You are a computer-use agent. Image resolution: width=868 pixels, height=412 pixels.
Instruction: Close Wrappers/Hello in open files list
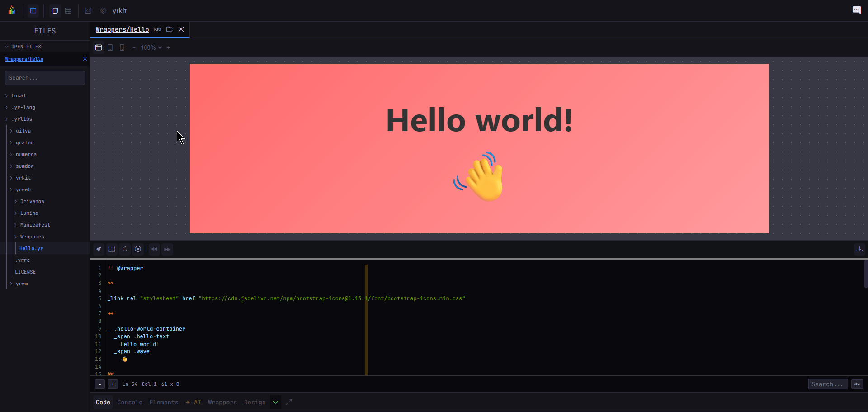pos(85,59)
